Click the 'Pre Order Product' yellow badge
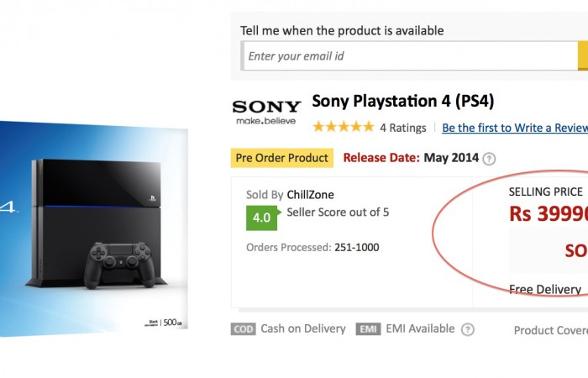588x378 pixels. tap(282, 158)
